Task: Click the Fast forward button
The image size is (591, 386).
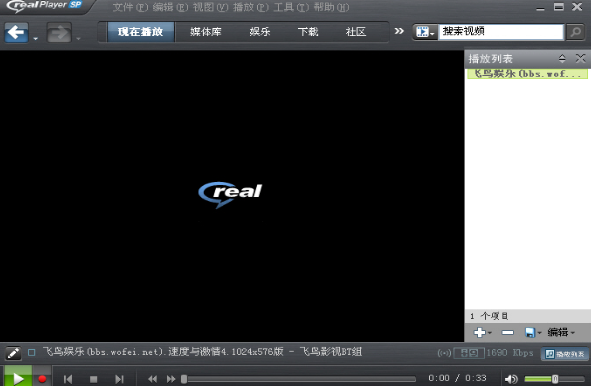Action: [171, 379]
